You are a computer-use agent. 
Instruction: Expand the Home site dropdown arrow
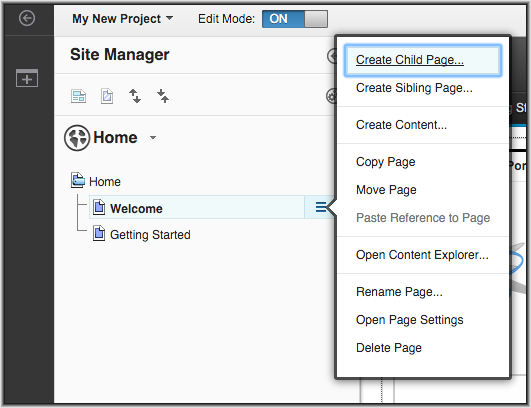click(x=153, y=137)
